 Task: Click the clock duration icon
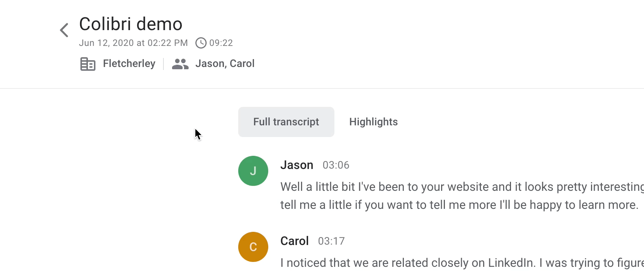coord(201,43)
